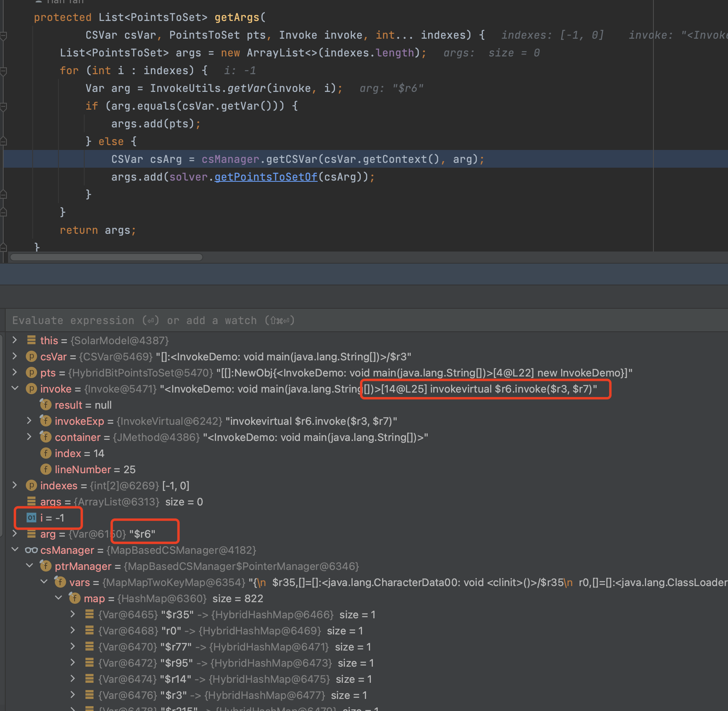728x711 pixels.
Task: Click 'args.add(pts);' statement in code
Action: tap(156, 124)
